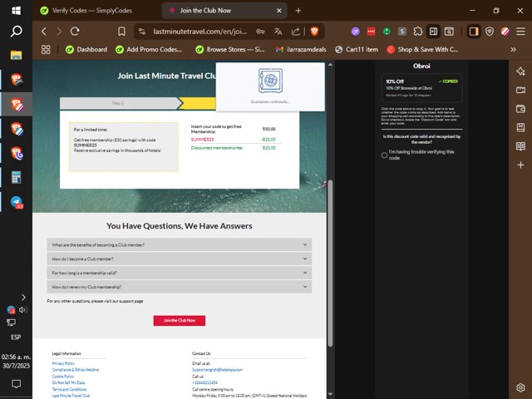Open the Shop & Save With C... bookmark
The height and width of the screenshot is (399, 532).
coord(423,50)
